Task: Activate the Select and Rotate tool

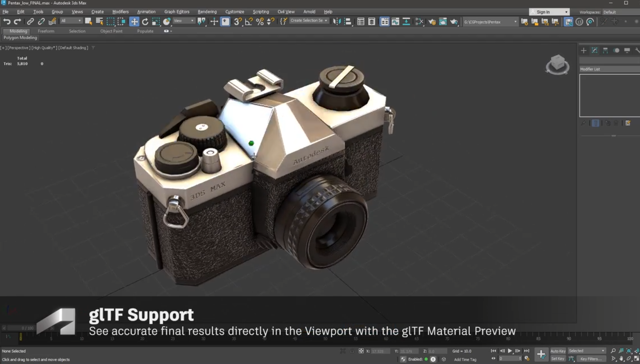Action: [x=145, y=22]
